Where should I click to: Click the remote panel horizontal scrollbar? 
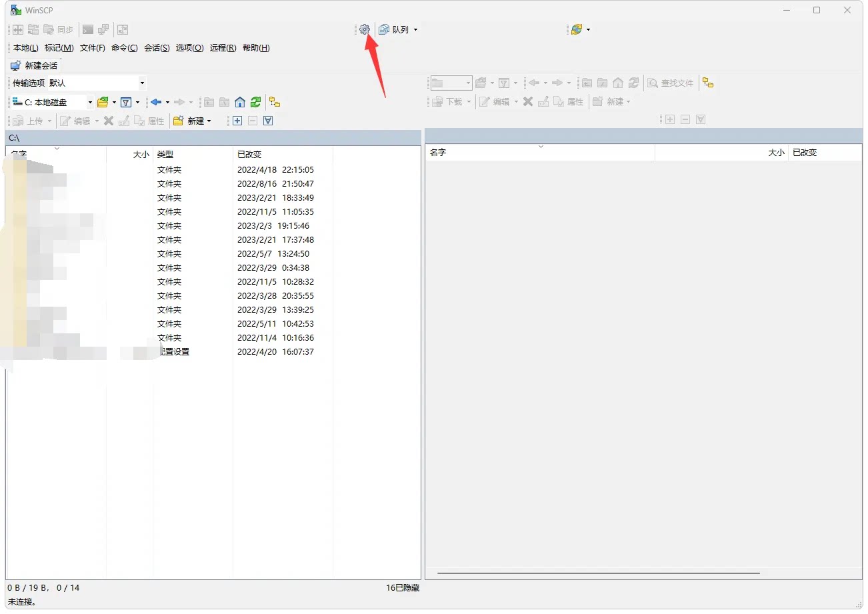pos(599,573)
